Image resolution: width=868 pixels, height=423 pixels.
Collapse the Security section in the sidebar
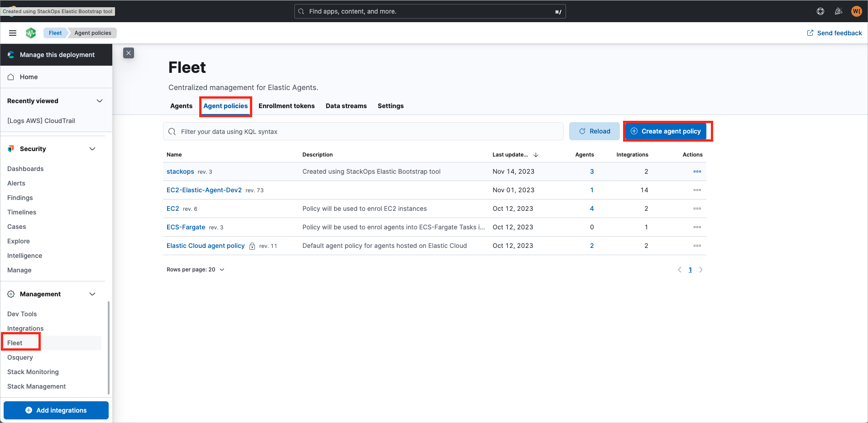pos(92,148)
